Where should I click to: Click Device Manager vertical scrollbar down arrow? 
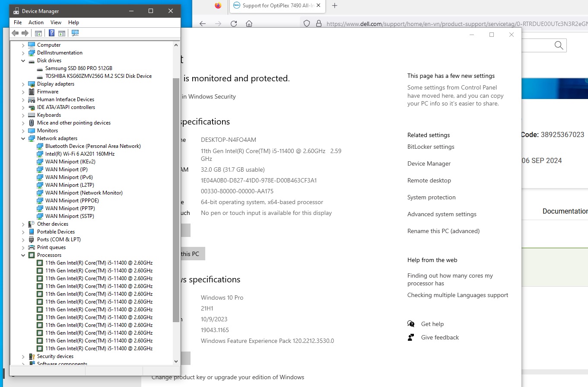pos(176,361)
